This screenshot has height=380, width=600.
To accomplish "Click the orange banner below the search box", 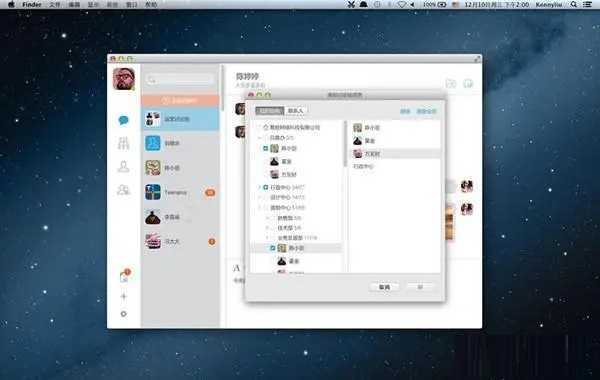I will click(180, 100).
